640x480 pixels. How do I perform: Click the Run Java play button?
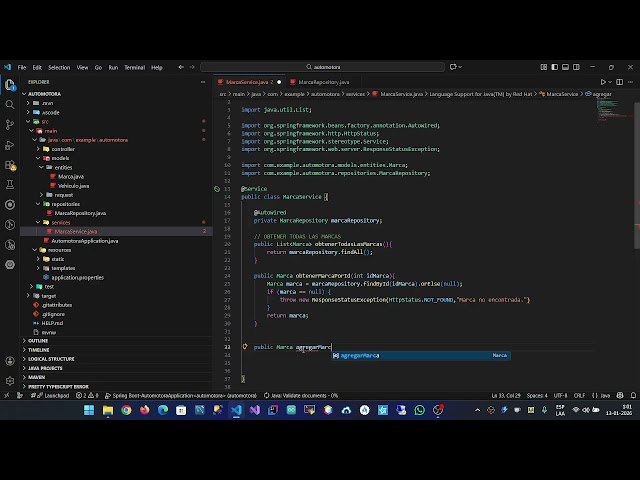coord(603,82)
